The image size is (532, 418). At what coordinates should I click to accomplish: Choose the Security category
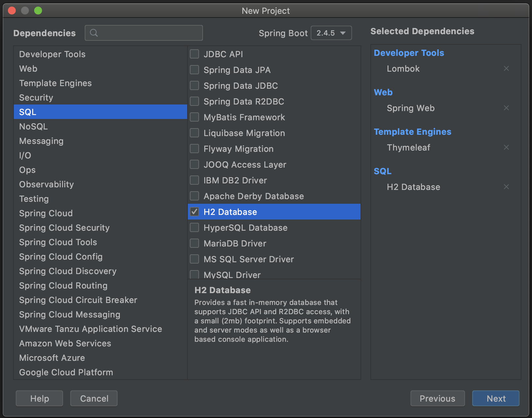pos(100,98)
